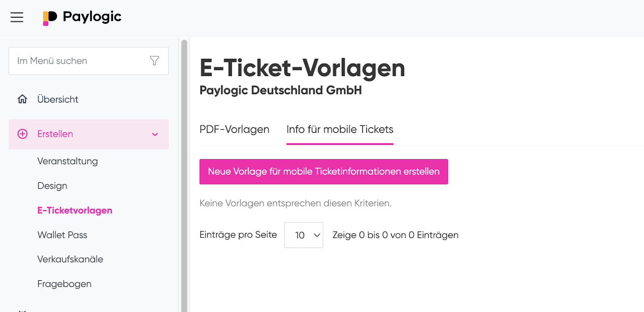Collapse the Erstellen section chevron
The height and width of the screenshot is (312, 644).
point(155,134)
